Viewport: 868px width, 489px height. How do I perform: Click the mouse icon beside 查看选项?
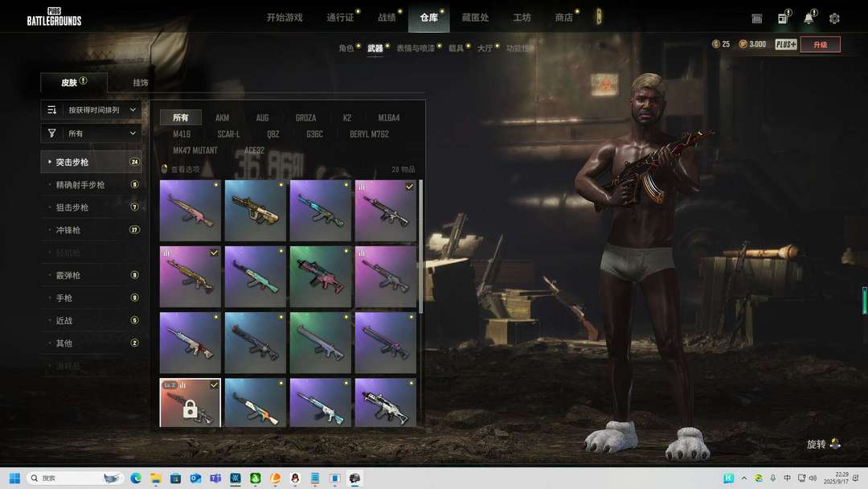(x=164, y=169)
